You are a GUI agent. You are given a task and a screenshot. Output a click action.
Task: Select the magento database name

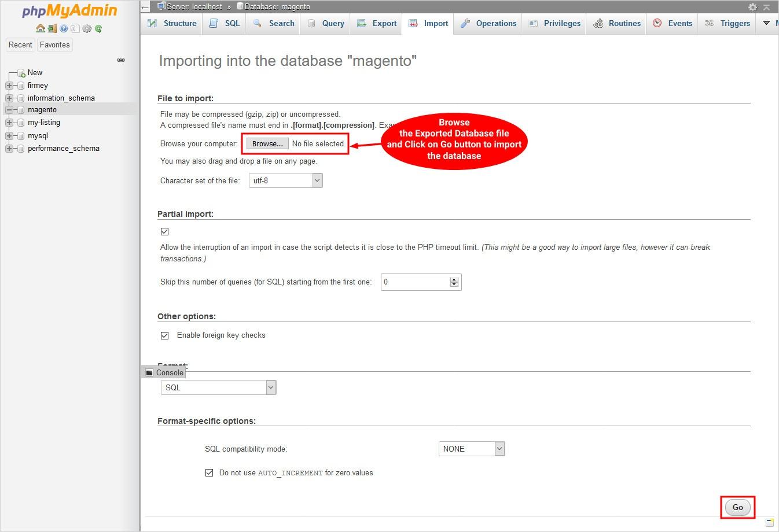[x=42, y=110]
